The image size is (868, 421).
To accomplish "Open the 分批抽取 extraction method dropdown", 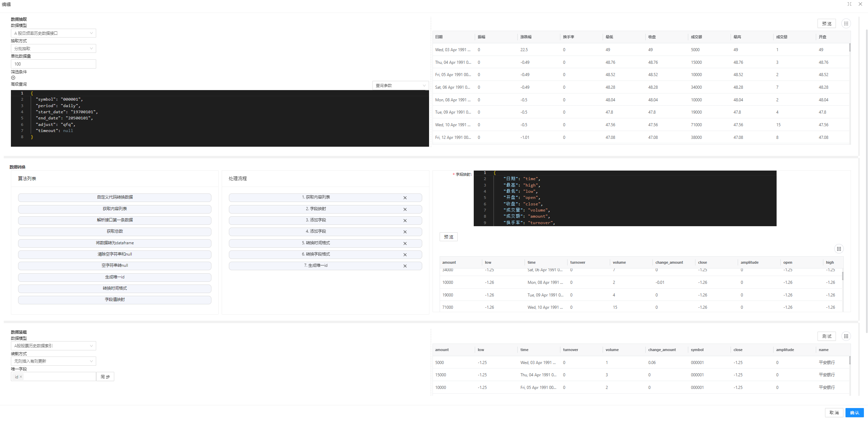I will (53, 48).
